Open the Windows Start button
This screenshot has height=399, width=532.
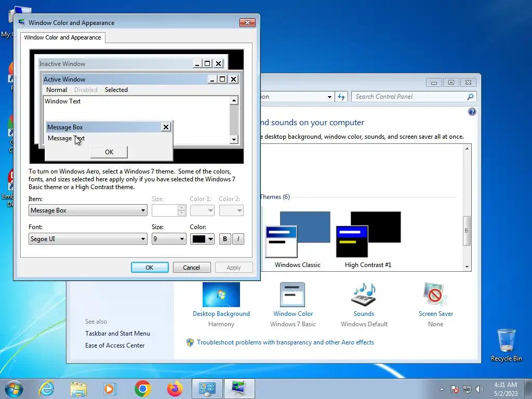point(14,389)
